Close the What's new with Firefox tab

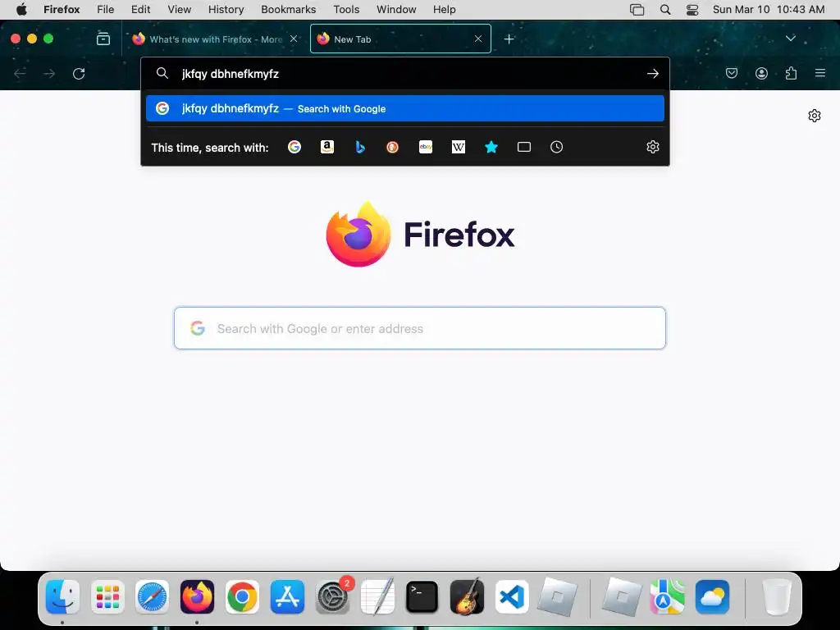[x=294, y=39]
